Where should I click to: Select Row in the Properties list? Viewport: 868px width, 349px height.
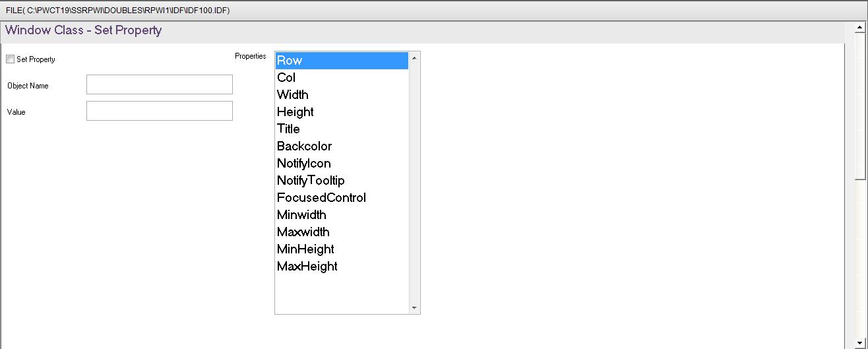[x=342, y=61]
